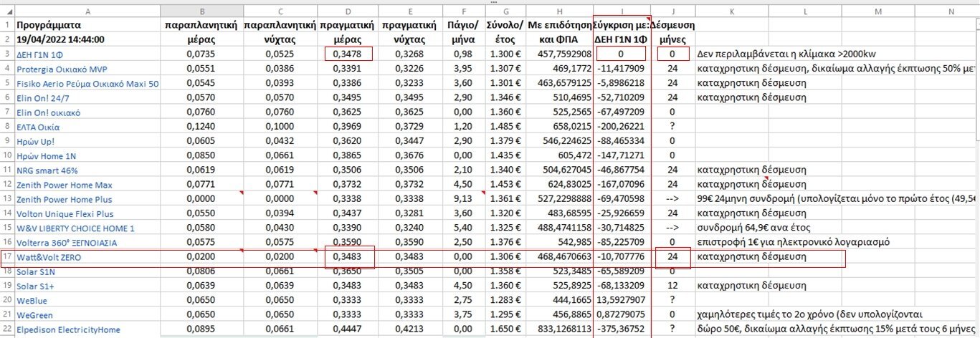
Task: Select the value 0,3478 in ΔΕΗ row
Action: coord(348,54)
